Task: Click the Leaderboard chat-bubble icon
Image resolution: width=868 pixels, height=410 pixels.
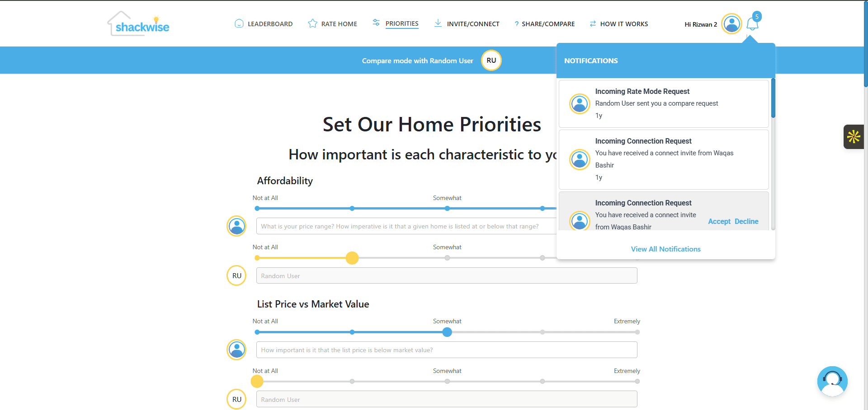Action: (239, 23)
